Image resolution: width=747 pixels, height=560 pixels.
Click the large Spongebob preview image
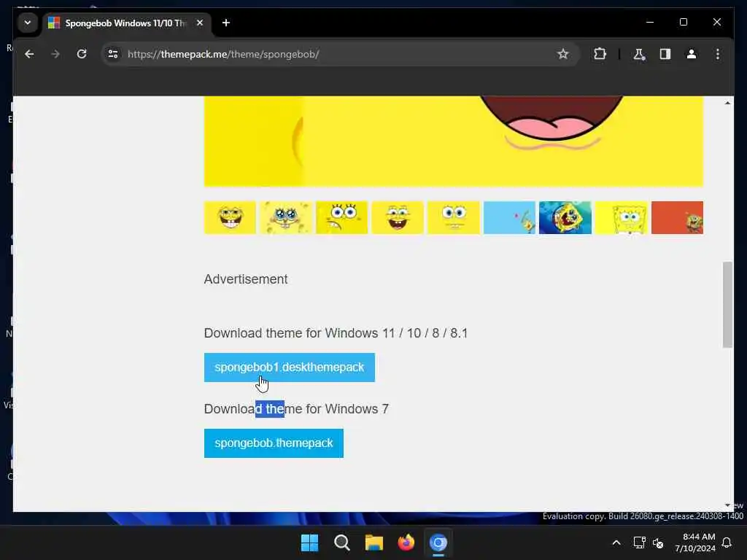click(x=454, y=141)
